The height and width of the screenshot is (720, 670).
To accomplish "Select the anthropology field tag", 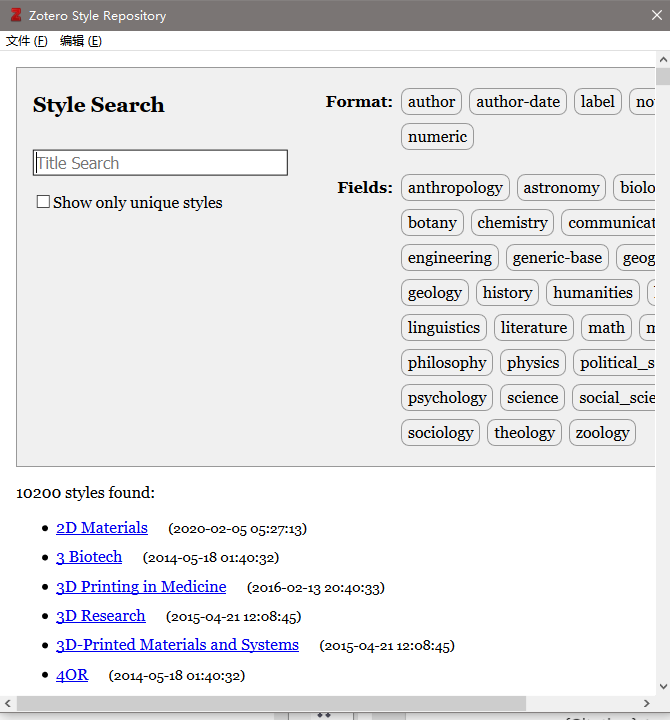I will pos(455,187).
